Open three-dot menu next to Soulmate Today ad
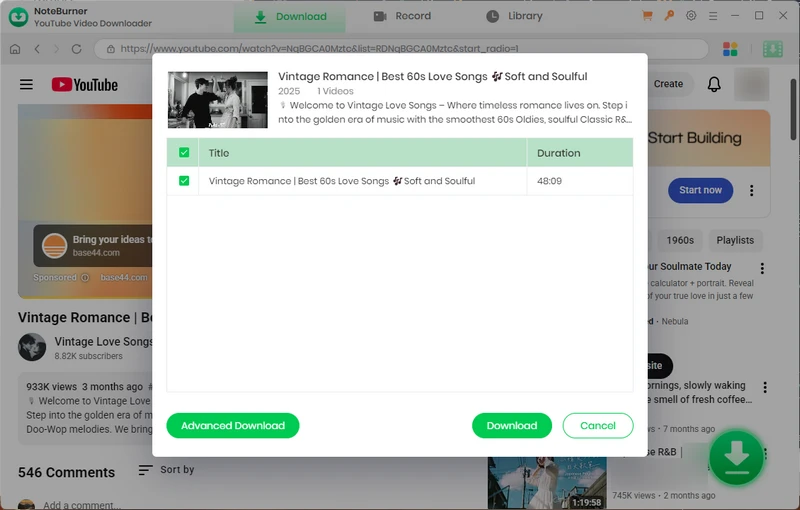Image resolution: width=800 pixels, height=510 pixels. click(762, 268)
